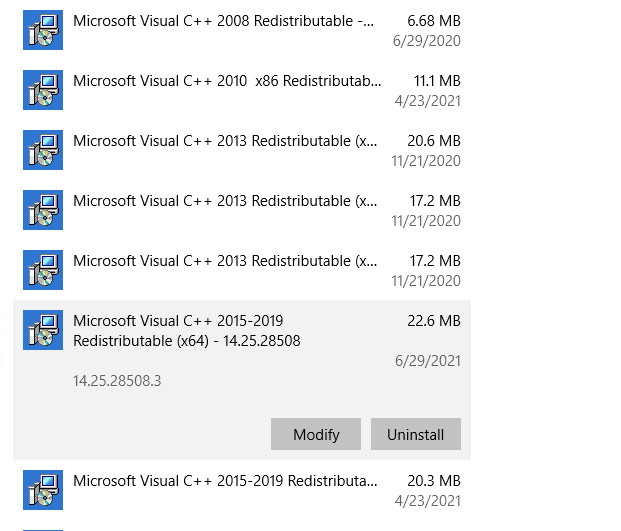The height and width of the screenshot is (531, 621).
Task: Click the 6/29/2020 install date
Action: pos(427,41)
